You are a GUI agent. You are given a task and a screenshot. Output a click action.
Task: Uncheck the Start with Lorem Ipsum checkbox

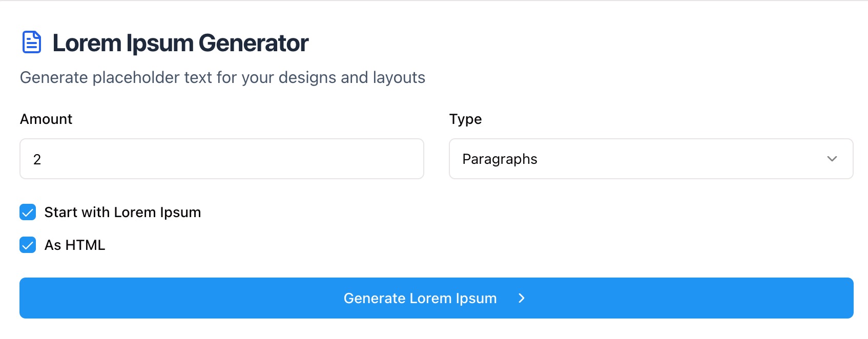click(x=28, y=213)
